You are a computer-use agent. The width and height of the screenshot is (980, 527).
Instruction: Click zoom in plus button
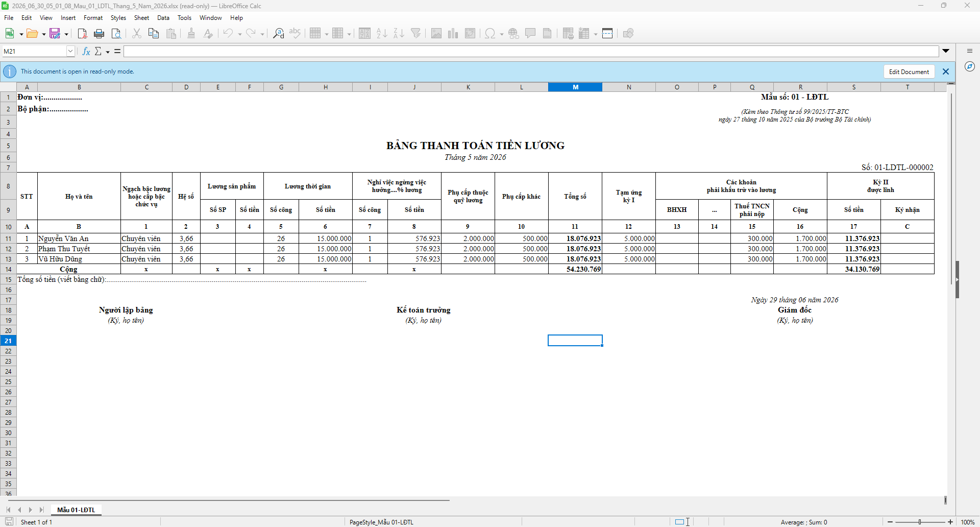pyautogui.click(x=950, y=522)
